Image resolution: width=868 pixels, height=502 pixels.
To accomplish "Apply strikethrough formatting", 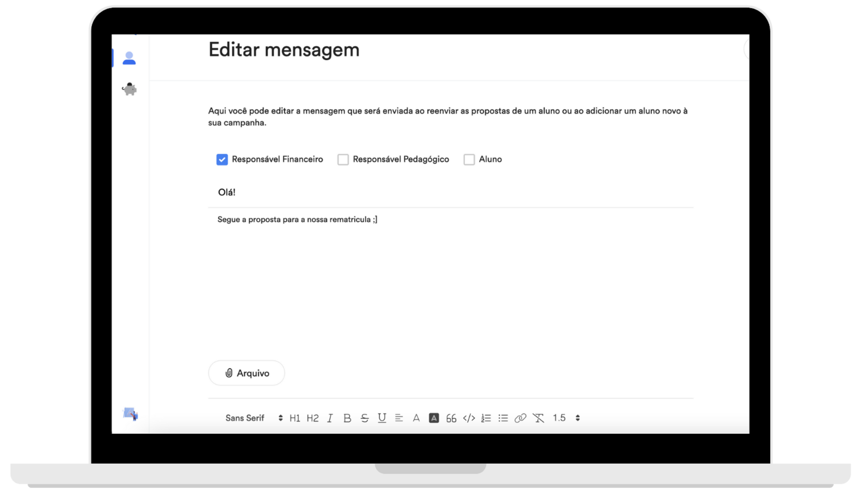I will click(365, 418).
